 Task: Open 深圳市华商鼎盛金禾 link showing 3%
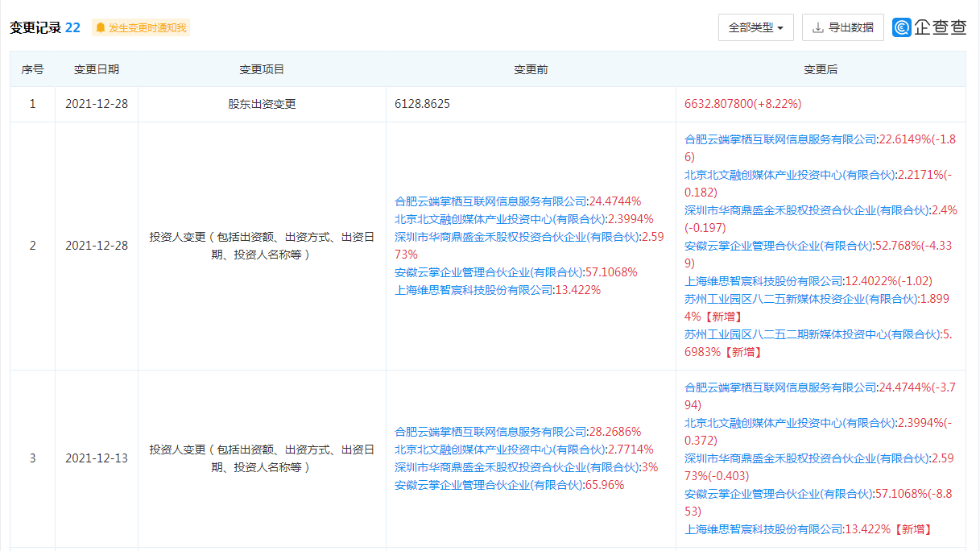pos(516,467)
